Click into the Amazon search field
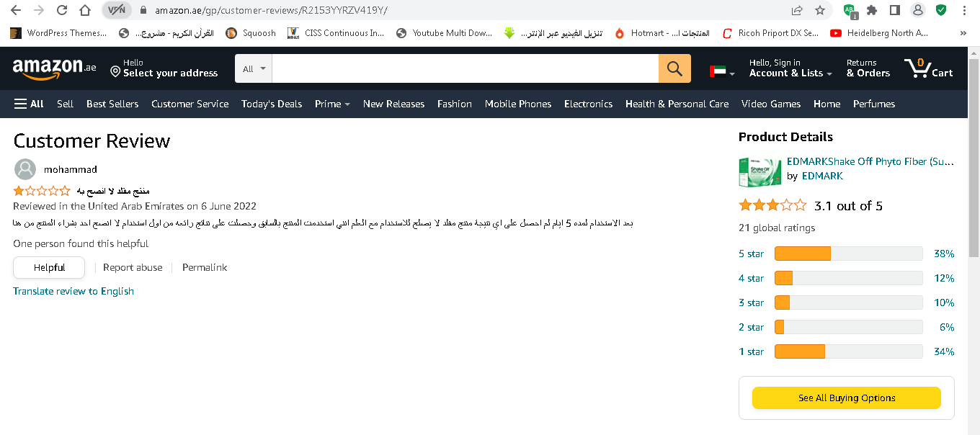980x435 pixels. pyautogui.click(x=465, y=69)
